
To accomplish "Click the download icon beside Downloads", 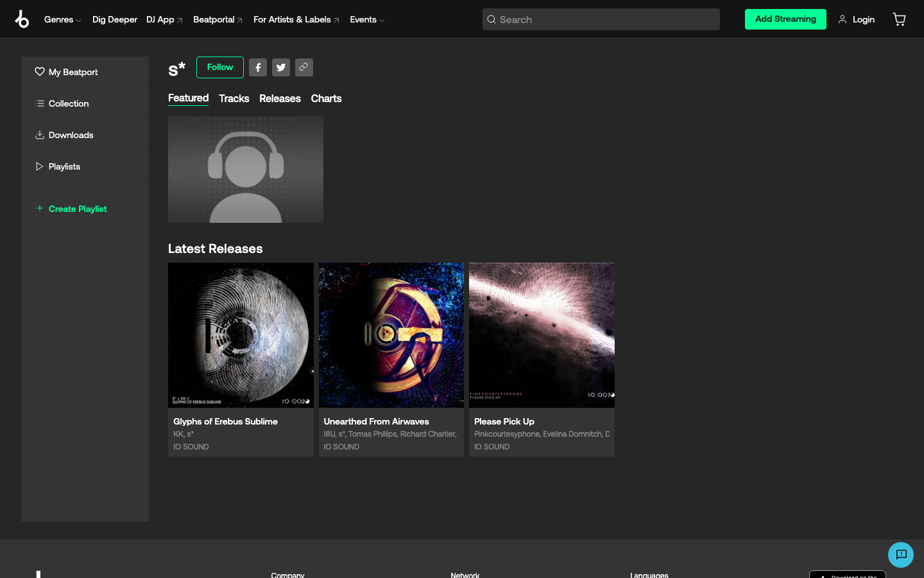I will tap(40, 135).
